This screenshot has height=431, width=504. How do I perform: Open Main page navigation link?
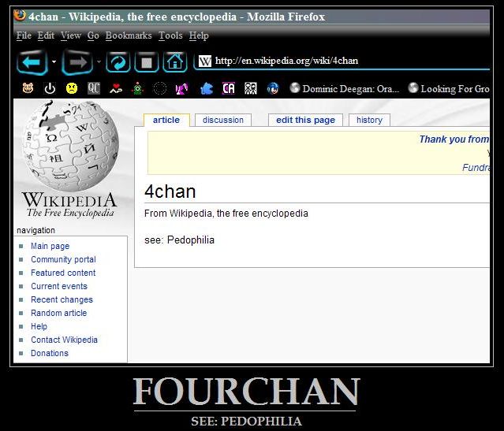tap(50, 246)
